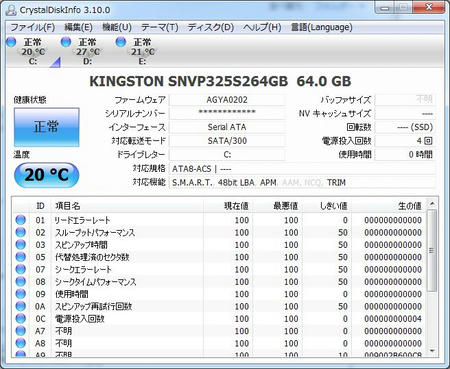Select the シークタイムパフォーマンス attribute row
Viewport: 450px width, 369px height.
coord(219,282)
